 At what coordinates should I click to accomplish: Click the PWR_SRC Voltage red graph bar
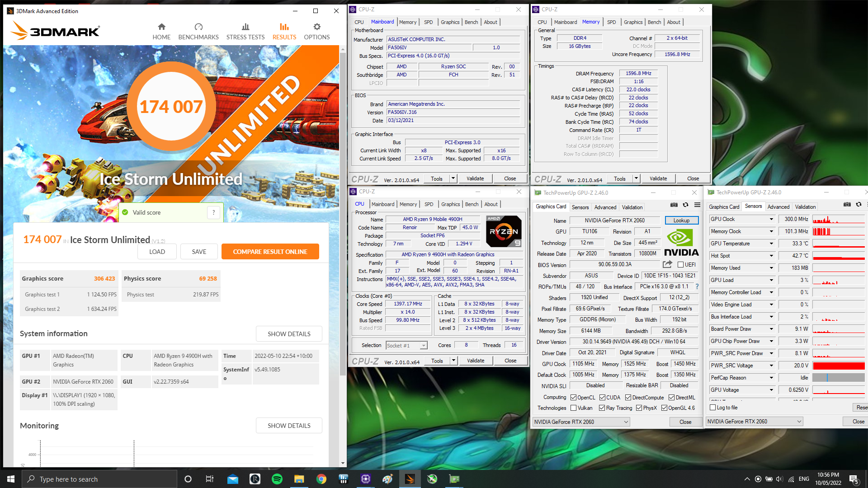click(838, 366)
